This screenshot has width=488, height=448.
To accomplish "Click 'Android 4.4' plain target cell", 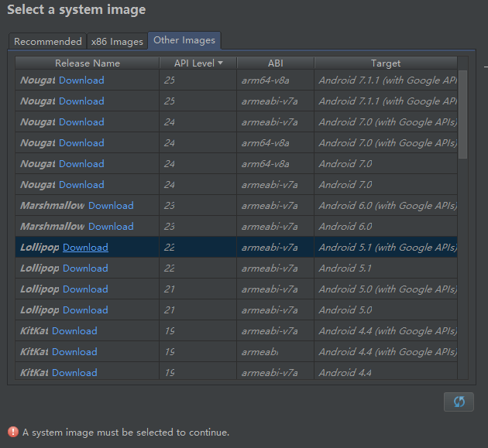I will click(x=386, y=371).
